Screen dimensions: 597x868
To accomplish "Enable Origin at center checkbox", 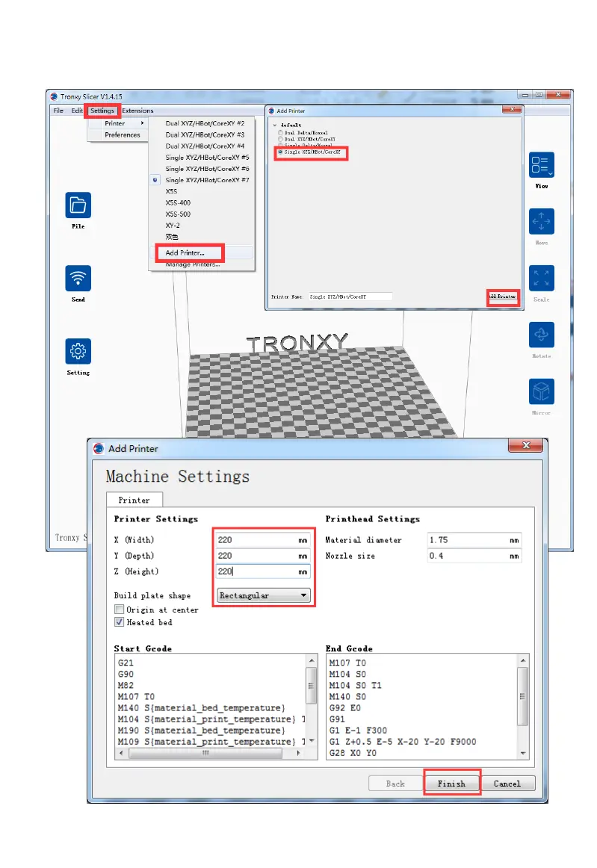I will point(119,610).
